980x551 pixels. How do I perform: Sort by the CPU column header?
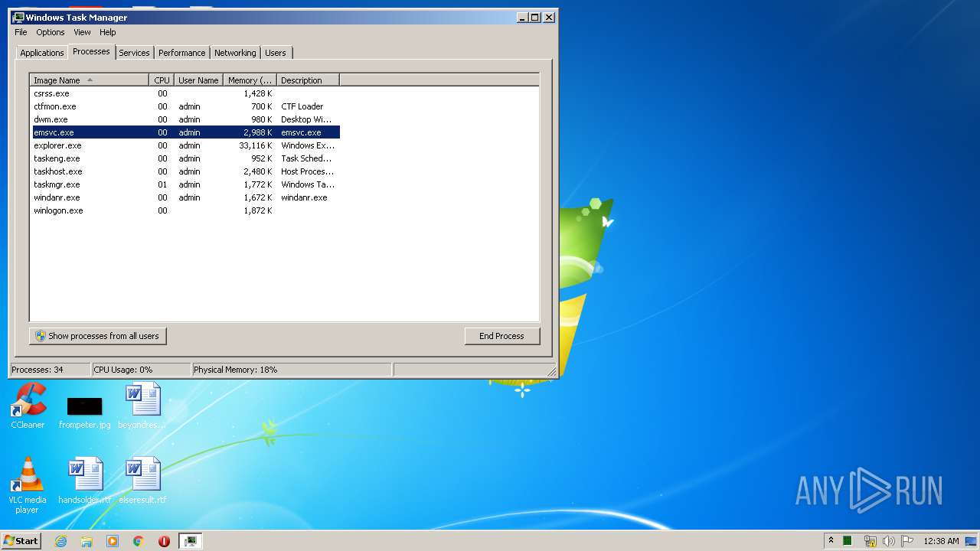(162, 80)
